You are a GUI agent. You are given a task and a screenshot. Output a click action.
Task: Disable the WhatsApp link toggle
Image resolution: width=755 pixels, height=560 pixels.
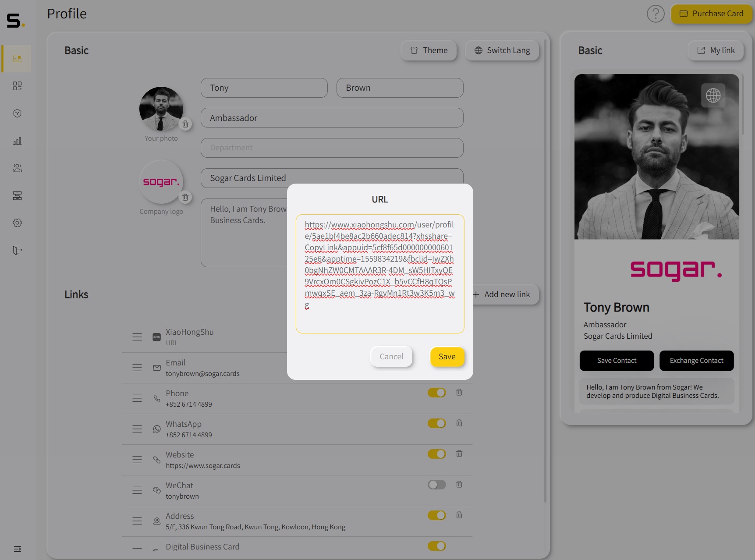point(437,423)
